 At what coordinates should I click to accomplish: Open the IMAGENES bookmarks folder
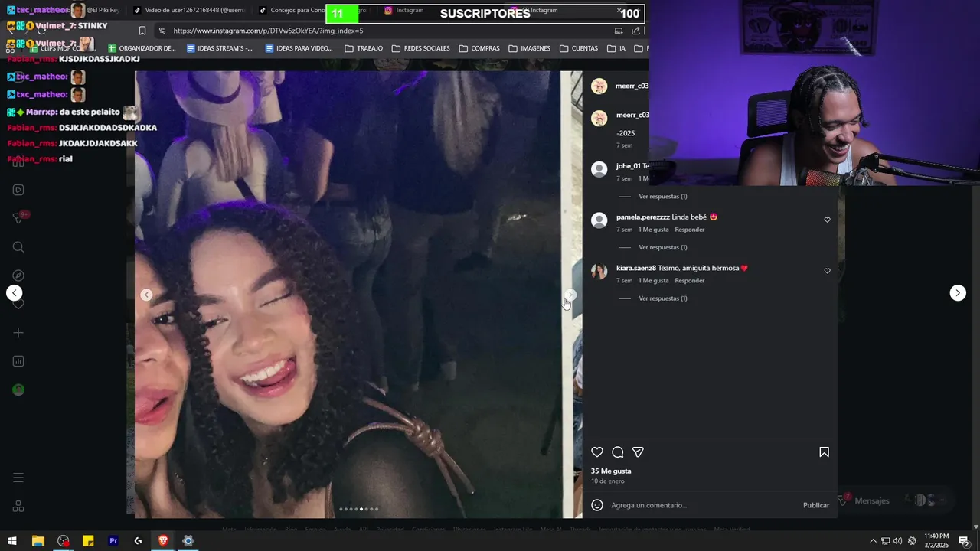coord(529,48)
